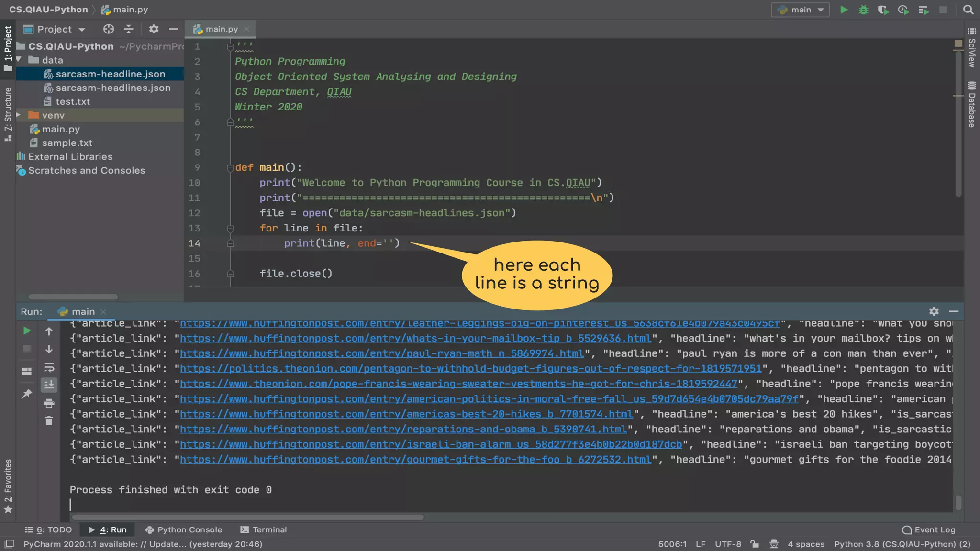Open the whats-in-your-mailbox huffingtonpost link
The width and height of the screenshot is (980, 551).
pos(415,339)
